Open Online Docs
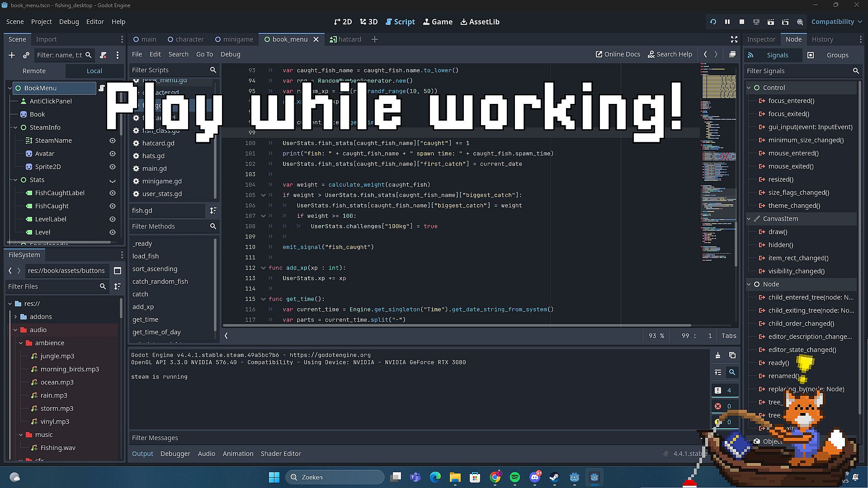This screenshot has width=868, height=488. pos(618,54)
